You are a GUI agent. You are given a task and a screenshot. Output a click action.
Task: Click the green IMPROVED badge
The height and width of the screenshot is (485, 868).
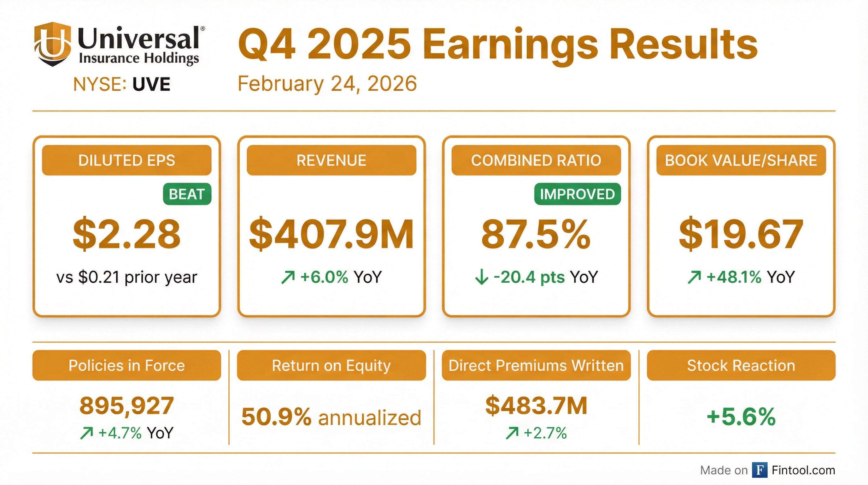[x=577, y=194]
